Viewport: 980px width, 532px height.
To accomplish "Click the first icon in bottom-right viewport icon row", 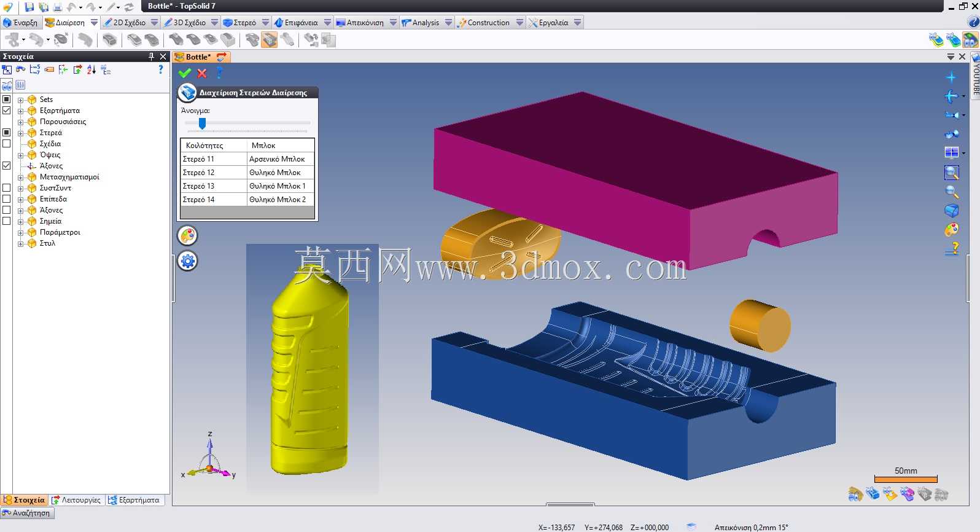I will click(x=855, y=493).
